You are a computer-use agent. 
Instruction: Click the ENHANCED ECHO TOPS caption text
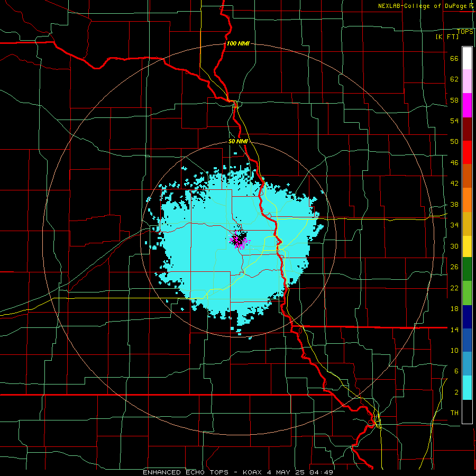186,472
